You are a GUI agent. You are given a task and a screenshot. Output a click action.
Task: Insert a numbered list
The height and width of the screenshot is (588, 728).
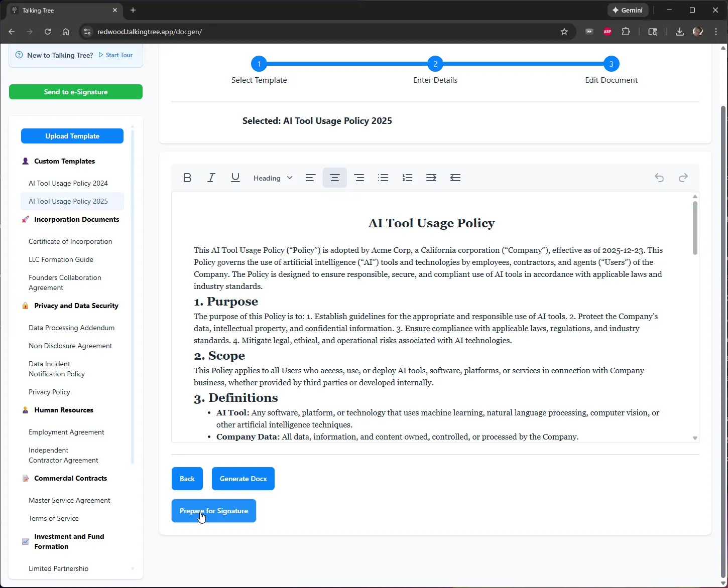point(407,178)
